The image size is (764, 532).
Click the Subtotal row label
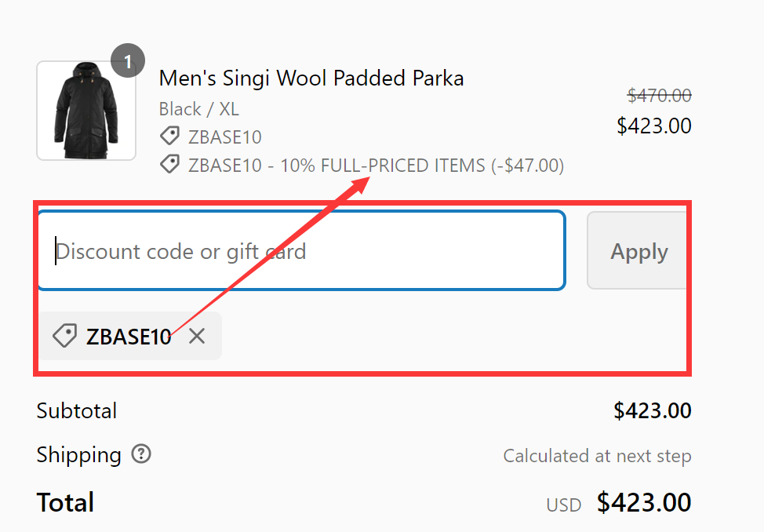[76, 410]
